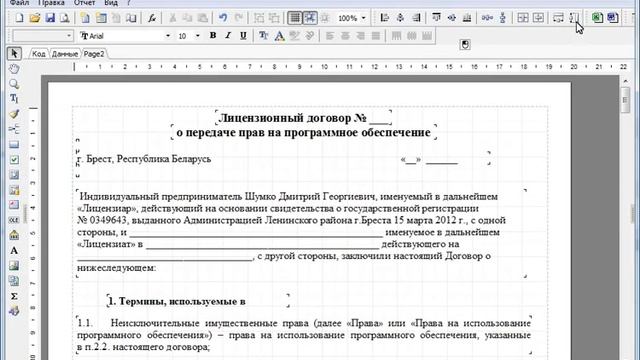Open font settings TT icon
This screenshot has width=640, height=360.
click(264, 36)
